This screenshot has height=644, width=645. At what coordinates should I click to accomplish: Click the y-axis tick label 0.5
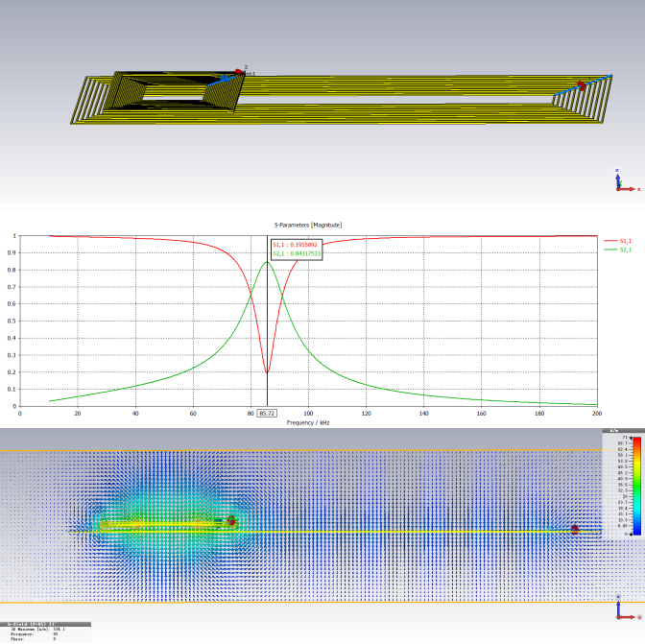pos(12,321)
